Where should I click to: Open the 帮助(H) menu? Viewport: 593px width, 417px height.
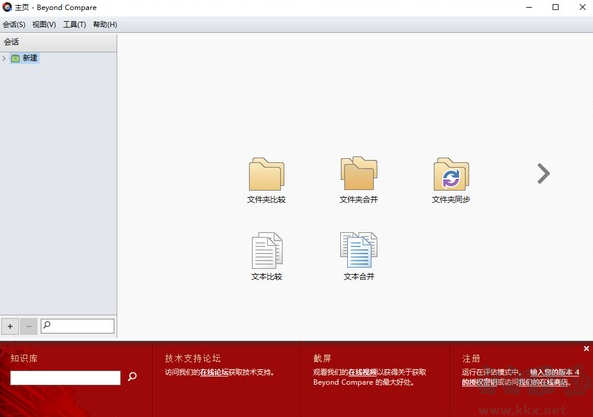[x=105, y=25]
